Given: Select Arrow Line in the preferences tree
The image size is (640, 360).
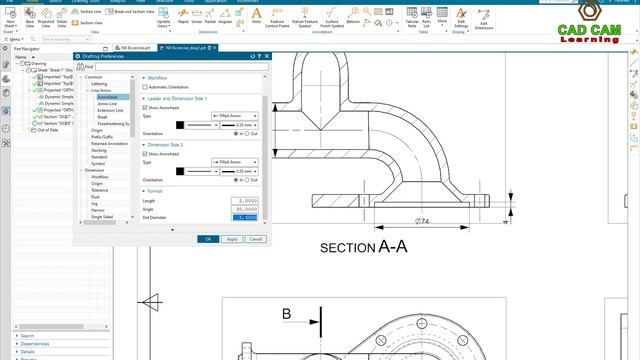Looking at the screenshot, I should pyautogui.click(x=107, y=104).
